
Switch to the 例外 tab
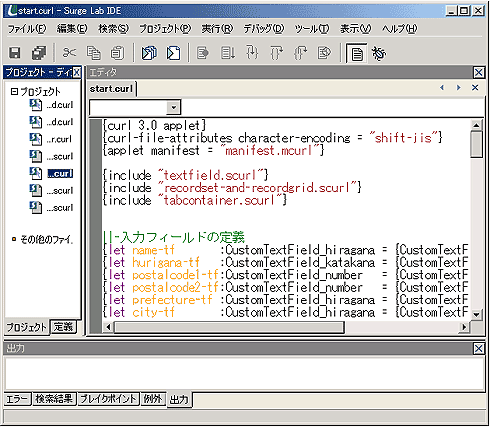[x=153, y=399]
